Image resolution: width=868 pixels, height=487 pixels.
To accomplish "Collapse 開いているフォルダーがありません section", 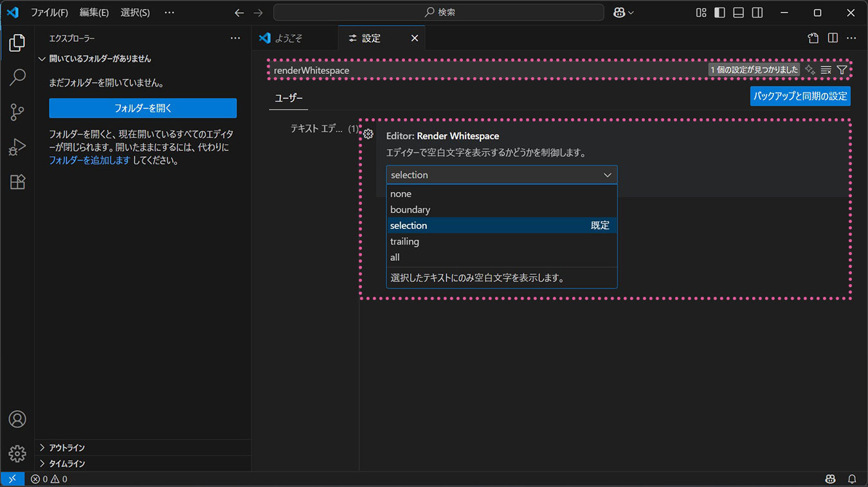I will click(x=143, y=58).
